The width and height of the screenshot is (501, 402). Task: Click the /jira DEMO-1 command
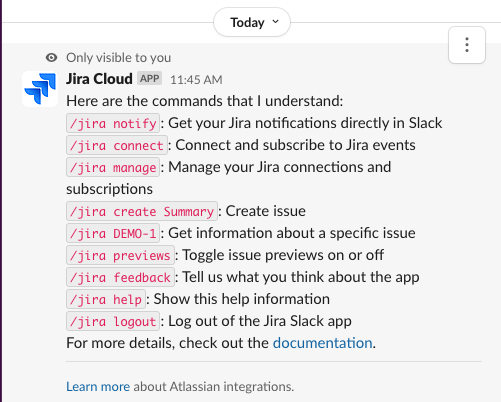[113, 233]
